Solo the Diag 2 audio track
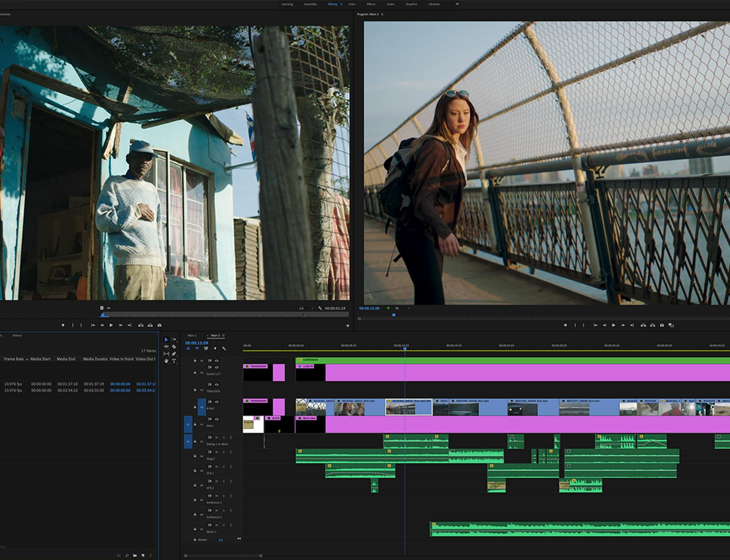 click(224, 452)
